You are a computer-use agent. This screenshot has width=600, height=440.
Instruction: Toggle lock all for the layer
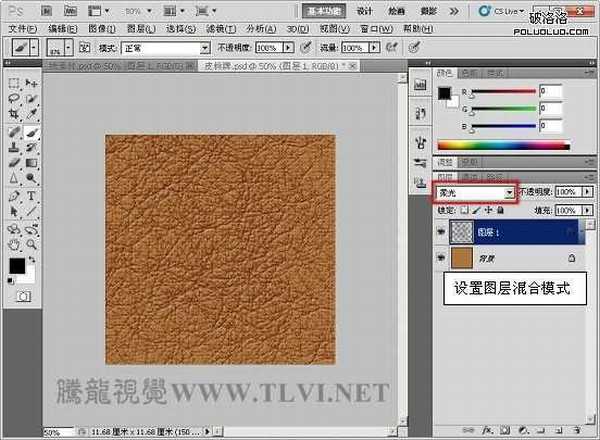(500, 210)
